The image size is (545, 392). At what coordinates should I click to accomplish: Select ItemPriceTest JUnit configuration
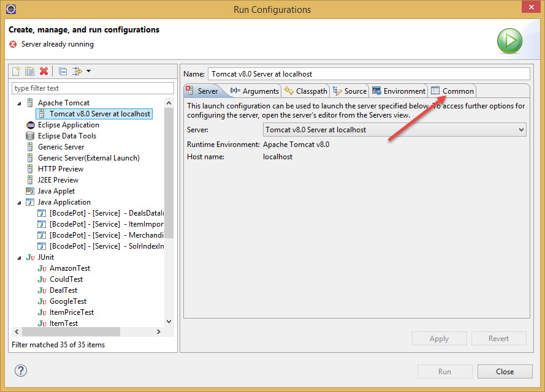pos(72,312)
